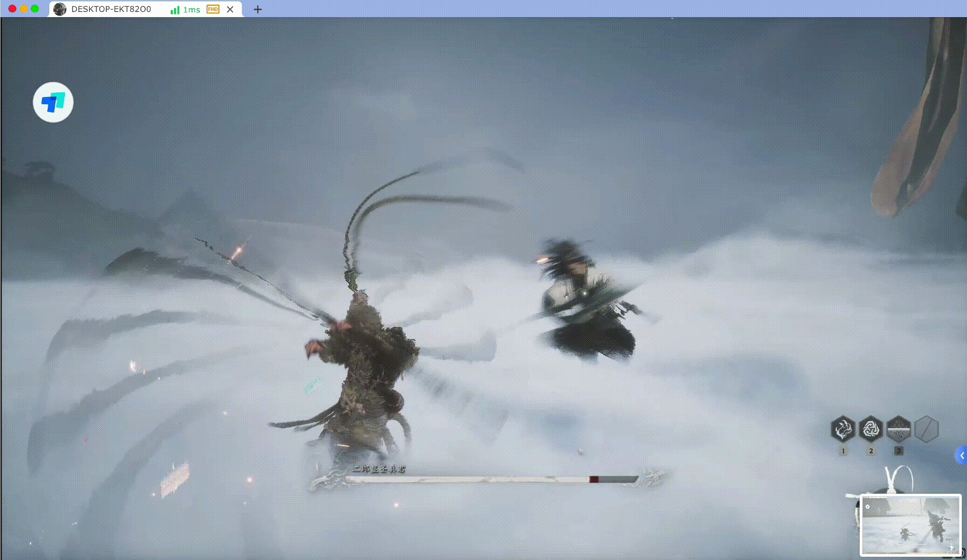Close the DESKTOP-EKT82OO session tab
The height and width of the screenshot is (560, 967).
[x=230, y=9]
